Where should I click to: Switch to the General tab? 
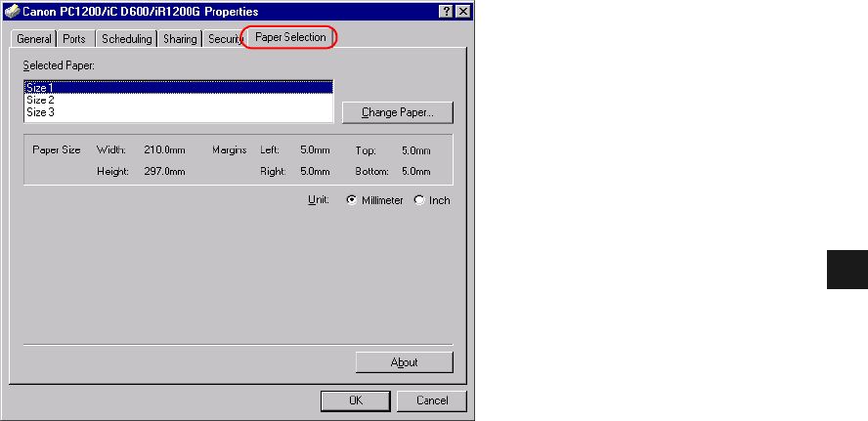(34, 39)
